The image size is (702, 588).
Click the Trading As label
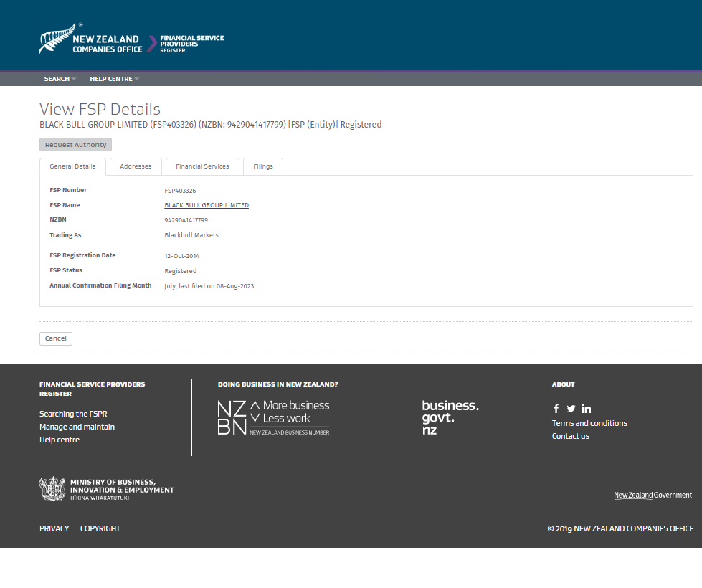tap(65, 235)
